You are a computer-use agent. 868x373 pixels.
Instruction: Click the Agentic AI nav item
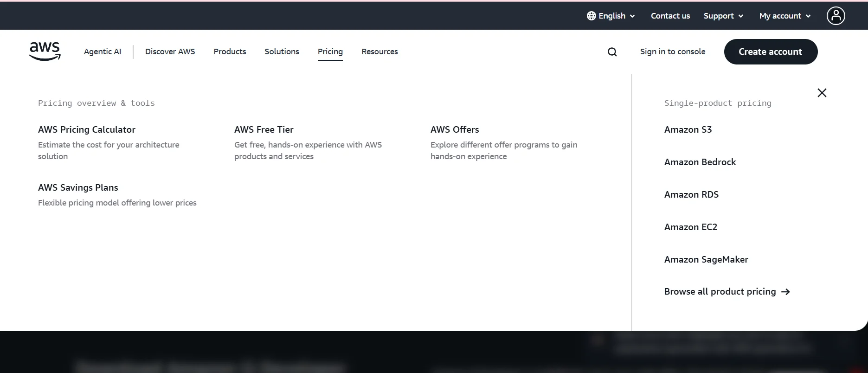(x=103, y=51)
